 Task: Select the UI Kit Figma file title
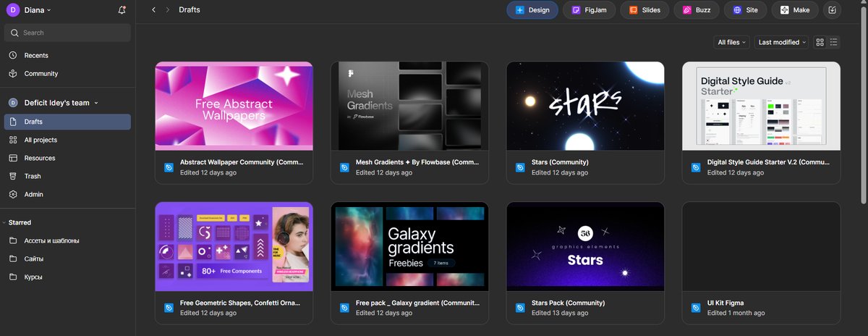click(x=726, y=303)
